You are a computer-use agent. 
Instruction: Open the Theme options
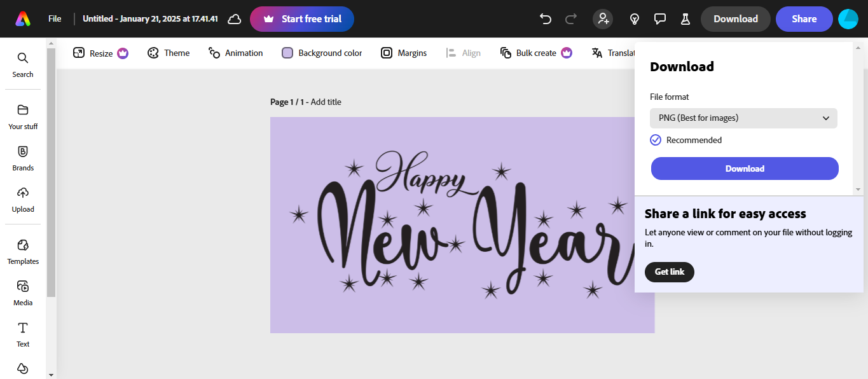point(169,53)
